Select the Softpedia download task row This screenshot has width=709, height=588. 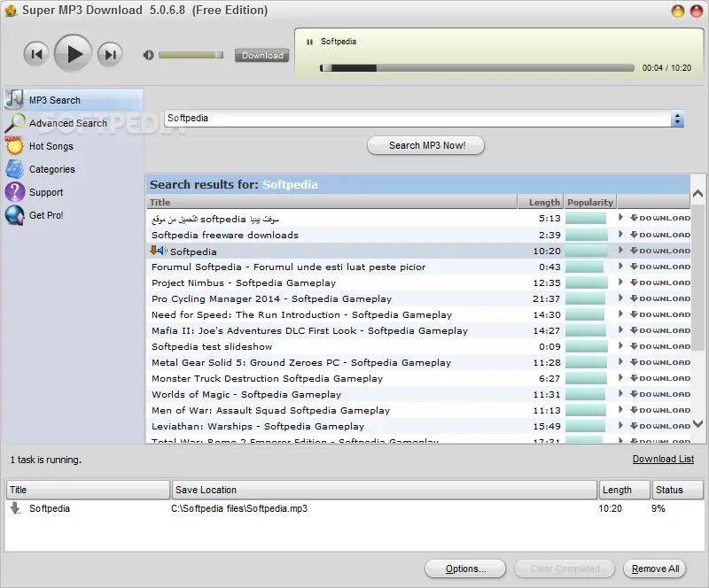point(354,508)
